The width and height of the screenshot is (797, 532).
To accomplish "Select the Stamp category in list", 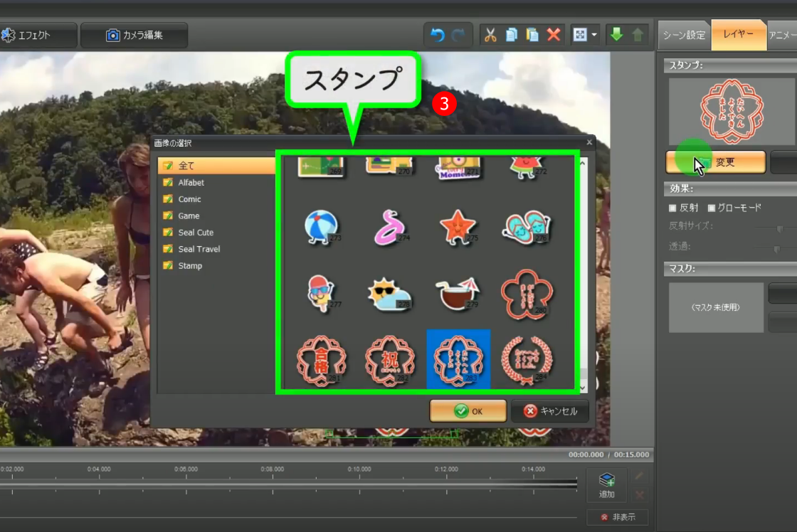I will tap(190, 266).
